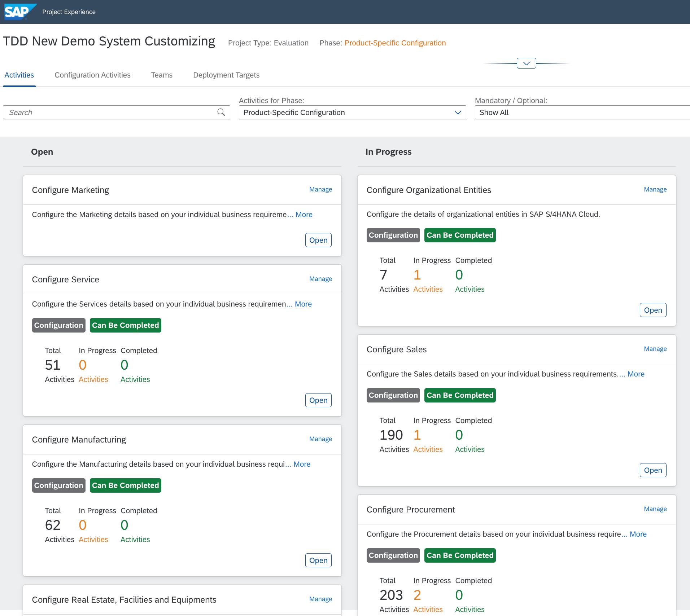The height and width of the screenshot is (616, 690).
Task: Click Can Be Completed tag on Configure Procurement
Action: (460, 555)
